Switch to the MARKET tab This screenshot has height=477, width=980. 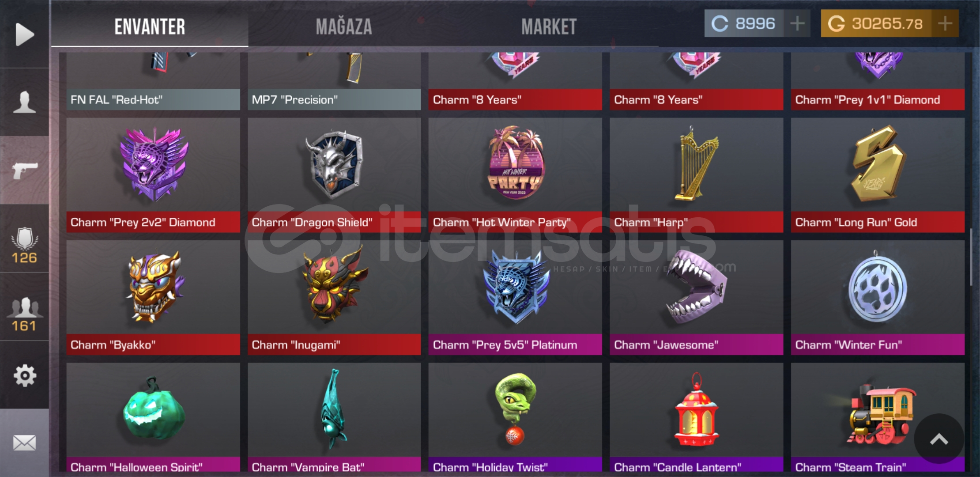tap(549, 26)
